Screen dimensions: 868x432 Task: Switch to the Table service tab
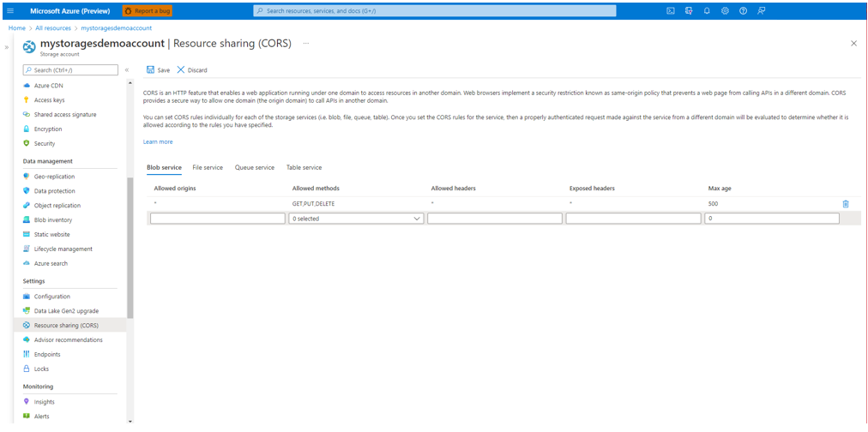pos(304,167)
